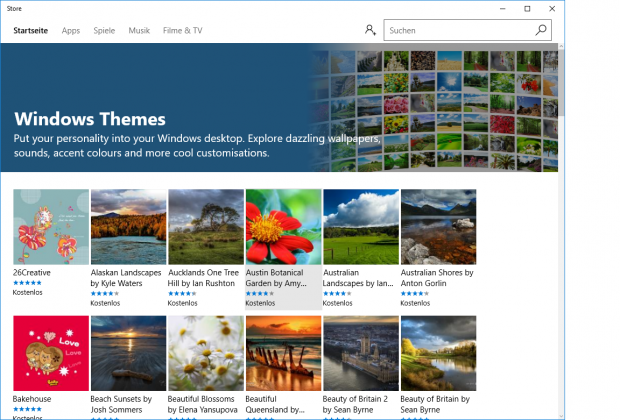Focus the Suchen search field
This screenshot has height=420, width=620.
coord(467,30)
